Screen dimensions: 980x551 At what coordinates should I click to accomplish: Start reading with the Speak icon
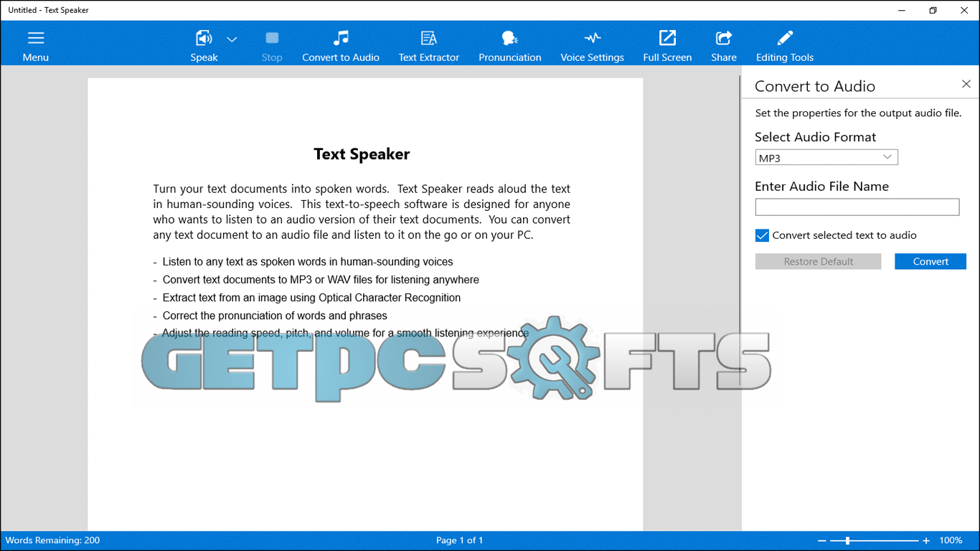pos(204,39)
